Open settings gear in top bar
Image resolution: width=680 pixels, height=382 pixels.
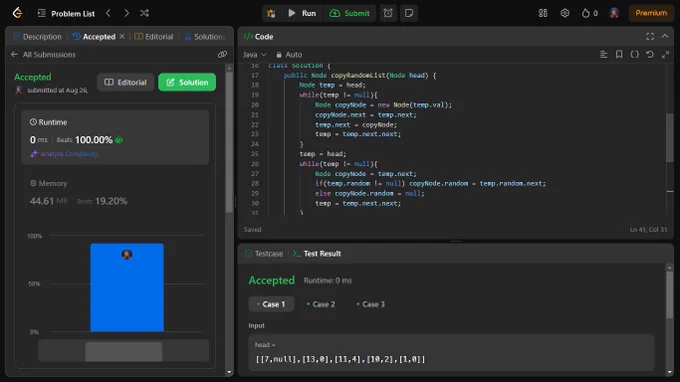565,13
